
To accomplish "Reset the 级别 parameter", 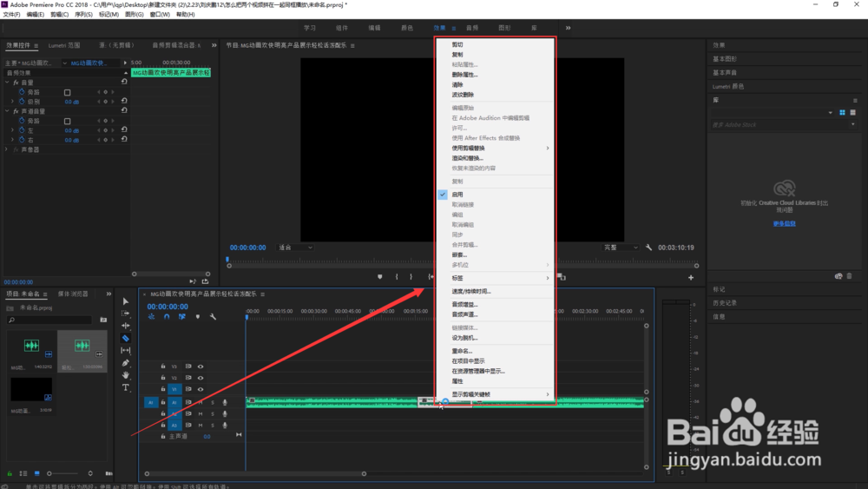I will (x=124, y=102).
